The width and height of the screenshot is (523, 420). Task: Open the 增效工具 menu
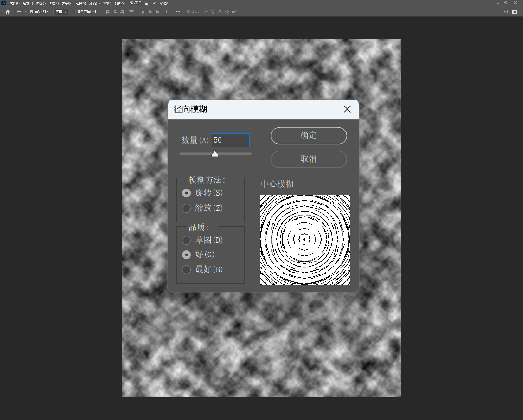pos(135,3)
